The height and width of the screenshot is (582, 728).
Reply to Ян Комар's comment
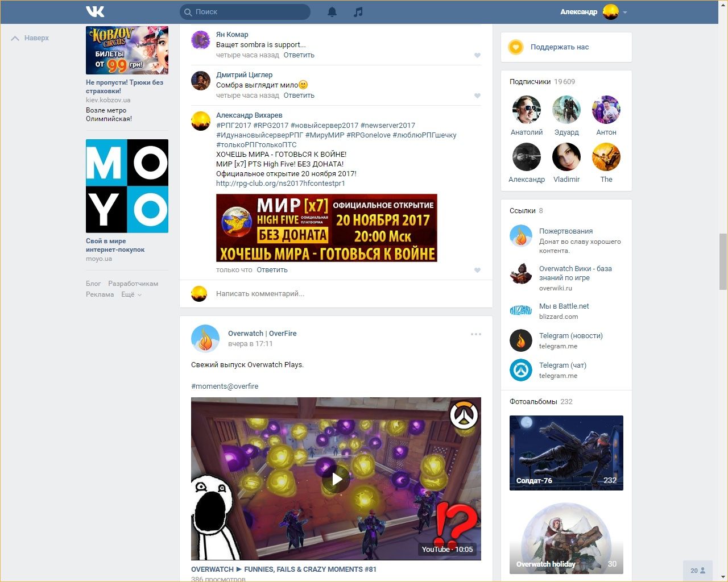click(x=299, y=55)
